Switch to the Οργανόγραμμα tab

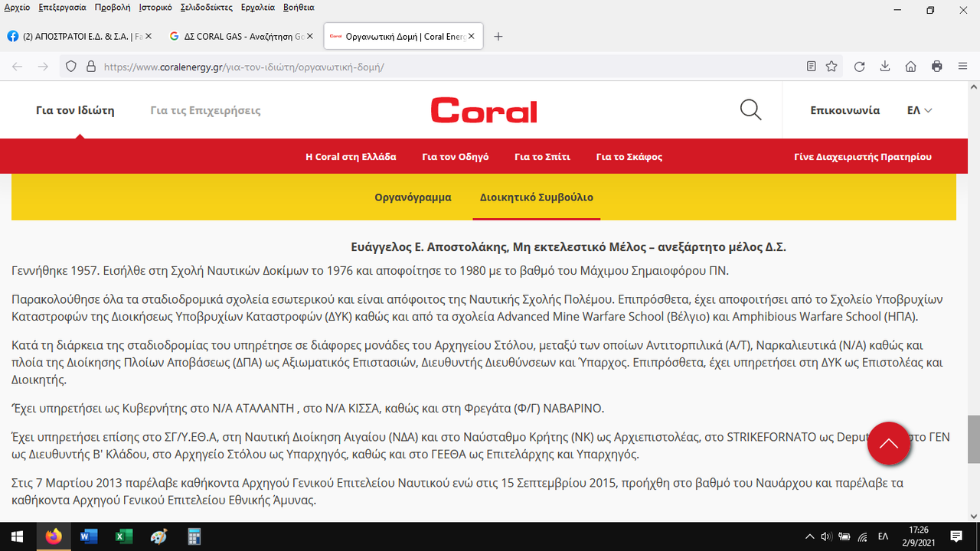pyautogui.click(x=413, y=197)
